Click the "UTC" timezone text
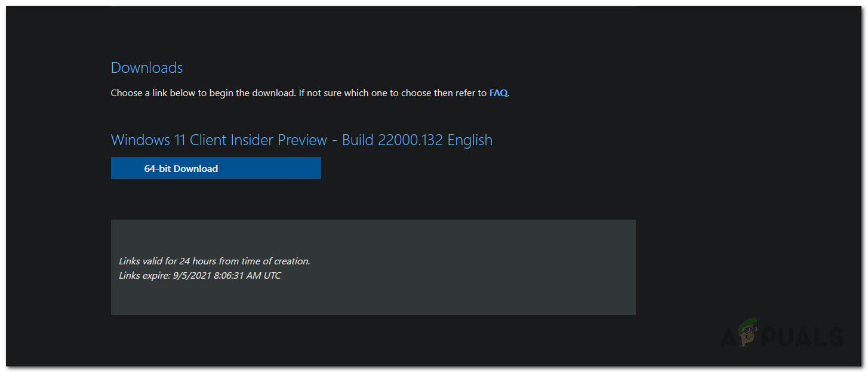Viewport: 868px width, 373px height. coord(271,276)
